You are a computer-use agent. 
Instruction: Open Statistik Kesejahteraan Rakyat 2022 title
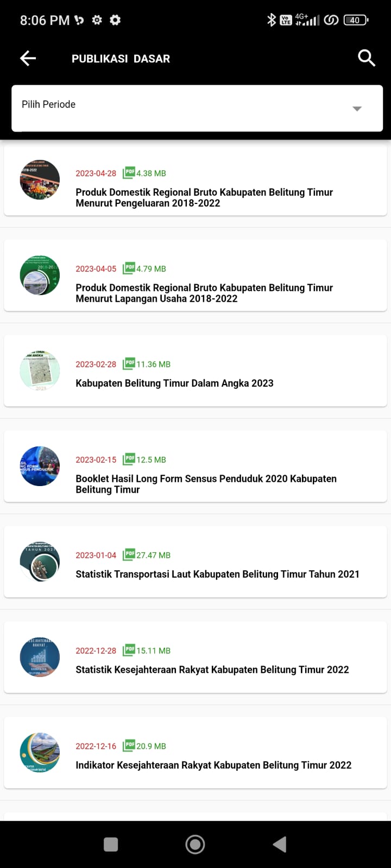pos(212,669)
